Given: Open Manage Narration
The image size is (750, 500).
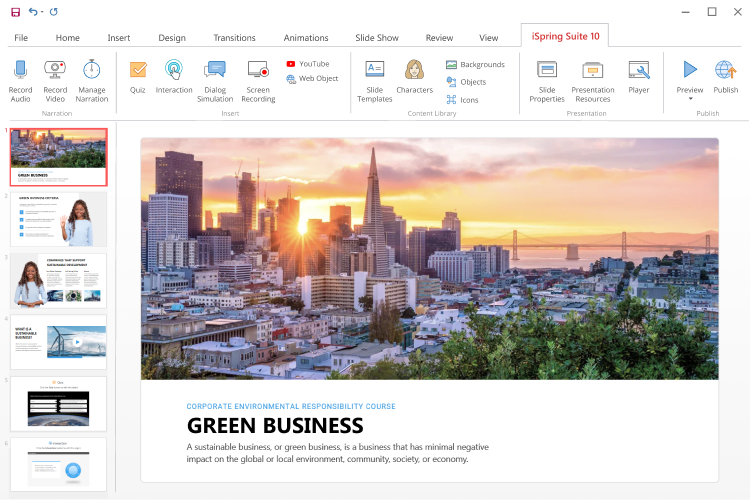Looking at the screenshot, I should click(x=92, y=81).
